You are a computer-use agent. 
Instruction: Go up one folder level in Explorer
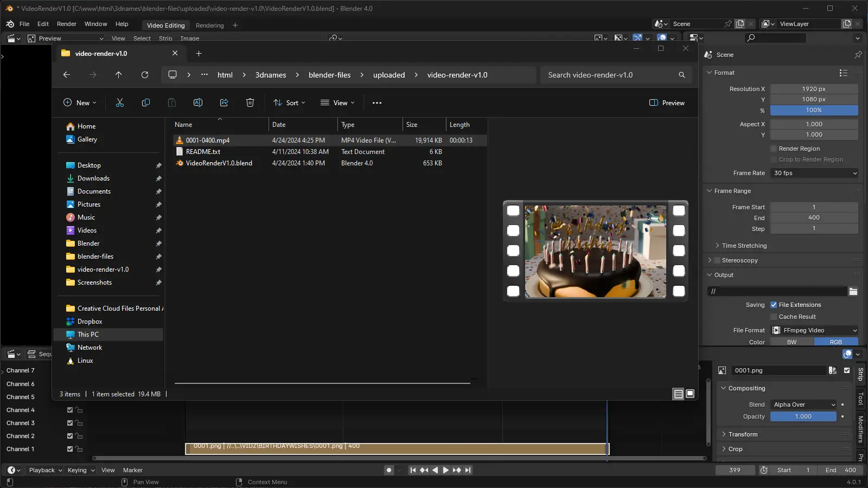(119, 75)
